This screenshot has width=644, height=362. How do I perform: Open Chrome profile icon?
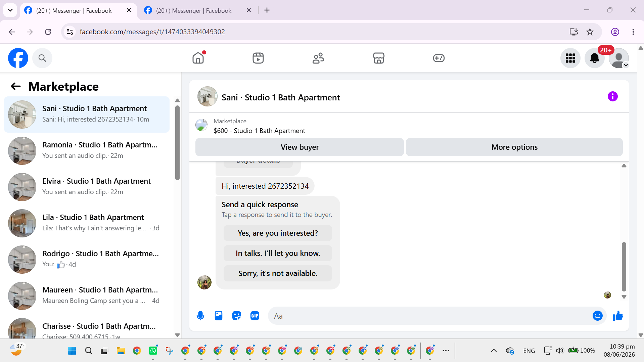[615, 32]
